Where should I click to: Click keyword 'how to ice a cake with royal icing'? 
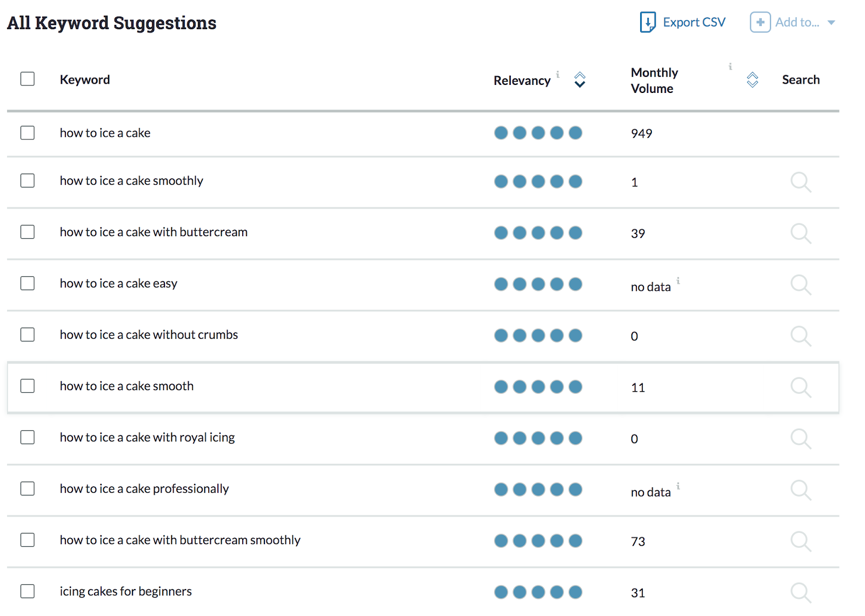click(x=147, y=438)
